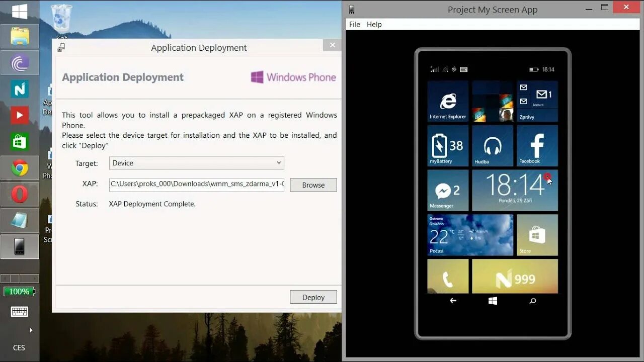Tap the phone's Back arrow button
This screenshot has height=362, width=644.
point(453,301)
